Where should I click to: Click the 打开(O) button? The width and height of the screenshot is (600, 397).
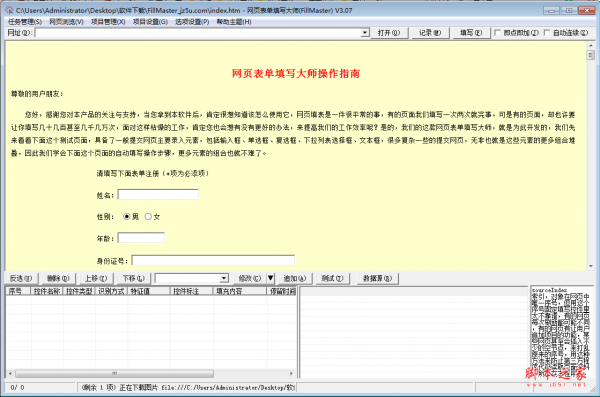tap(389, 33)
